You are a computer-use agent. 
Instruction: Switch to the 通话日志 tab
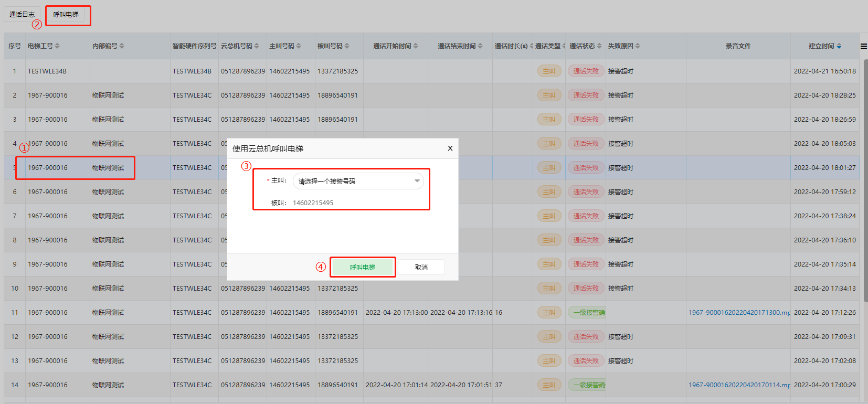click(22, 15)
